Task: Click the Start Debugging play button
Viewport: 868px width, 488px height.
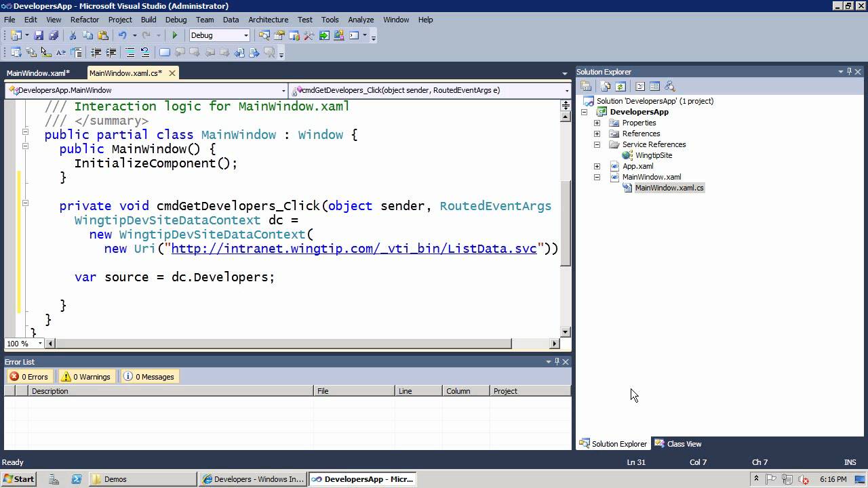Action: [x=175, y=35]
